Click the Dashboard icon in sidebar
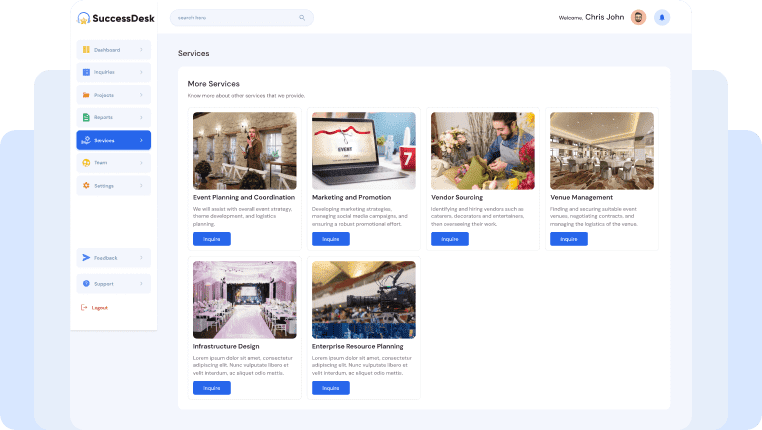Image resolution: width=762 pixels, height=430 pixels. 86,50
